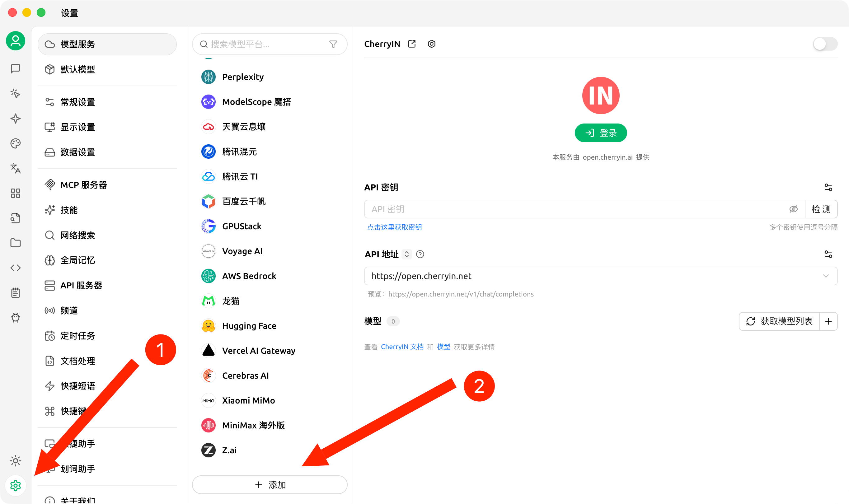The image size is (849, 504).
Task: Select AWS Bedrock provider
Action: (270, 276)
